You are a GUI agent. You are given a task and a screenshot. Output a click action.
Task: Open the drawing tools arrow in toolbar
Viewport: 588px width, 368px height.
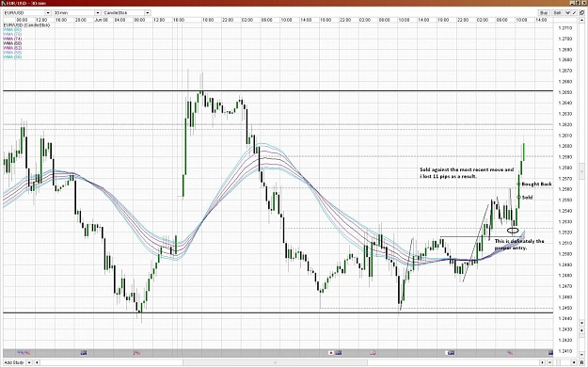[568, 13]
